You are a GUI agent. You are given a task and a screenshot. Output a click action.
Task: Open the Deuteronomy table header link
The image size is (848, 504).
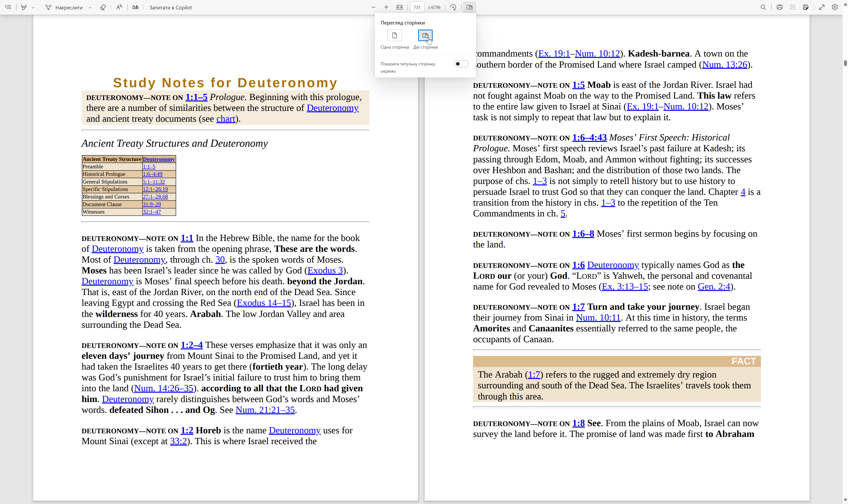click(159, 159)
